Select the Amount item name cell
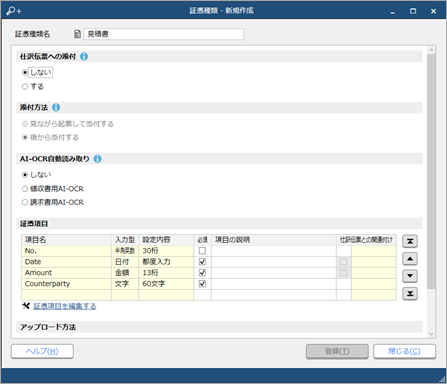This screenshot has width=447, height=384. pos(66,273)
